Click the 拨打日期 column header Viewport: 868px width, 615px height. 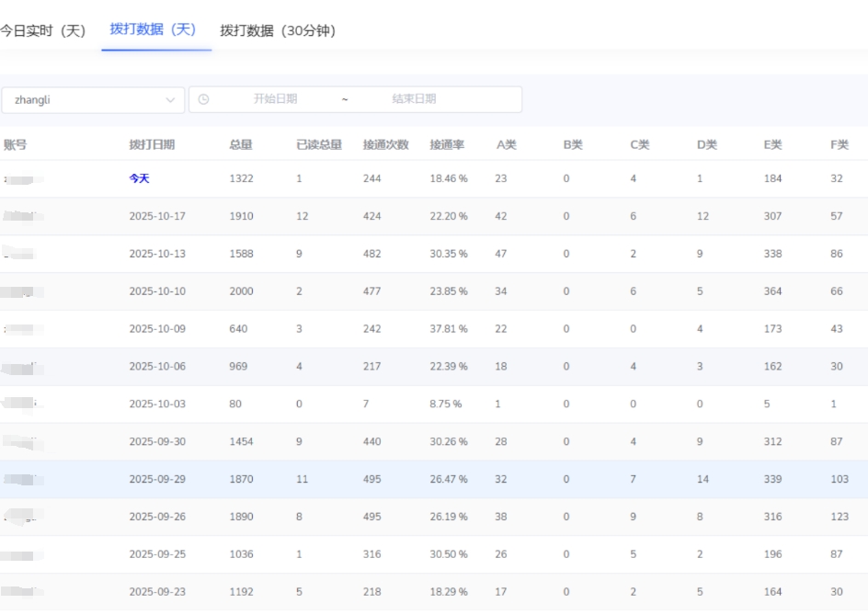point(152,144)
